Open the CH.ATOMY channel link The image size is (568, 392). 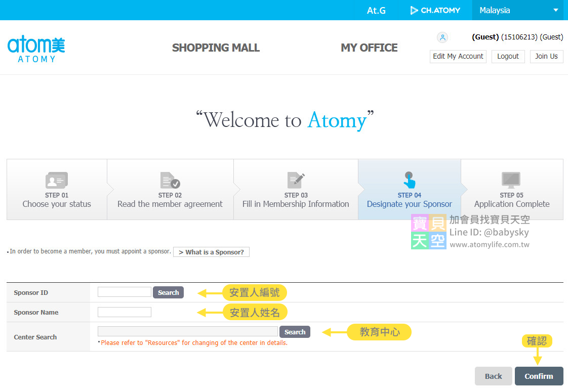pos(435,11)
